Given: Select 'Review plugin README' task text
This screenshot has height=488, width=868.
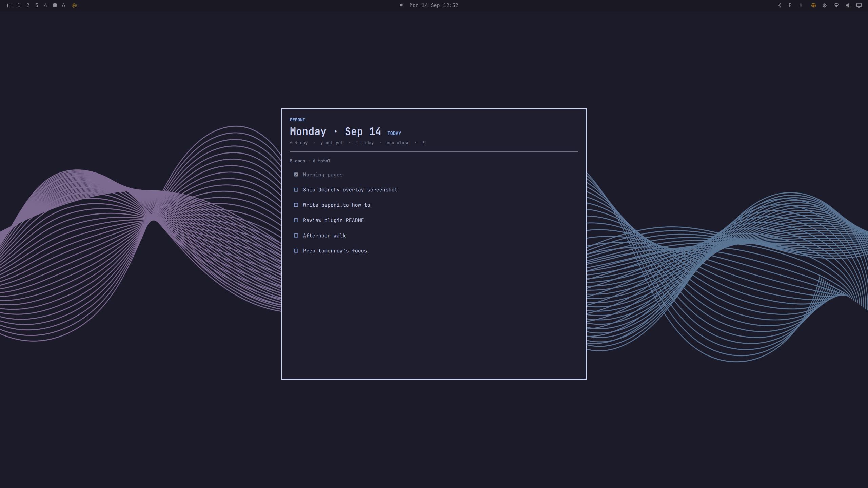Looking at the screenshot, I should 333,220.
